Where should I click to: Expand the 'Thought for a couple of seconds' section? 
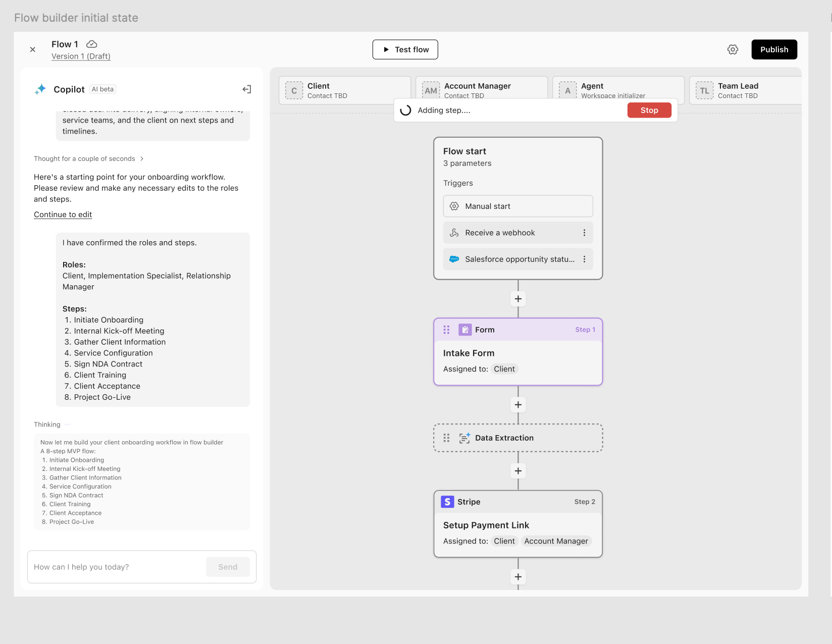click(89, 158)
